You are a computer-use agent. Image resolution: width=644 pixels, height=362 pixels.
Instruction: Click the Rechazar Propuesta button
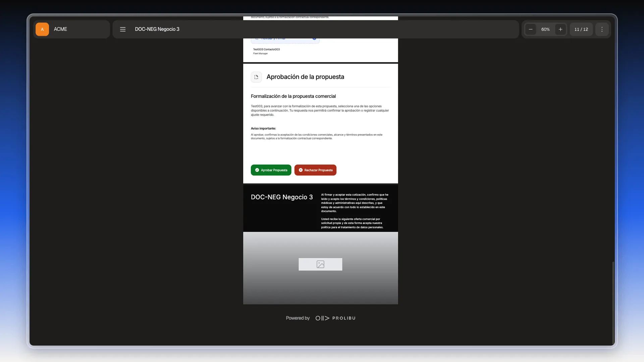pos(315,170)
